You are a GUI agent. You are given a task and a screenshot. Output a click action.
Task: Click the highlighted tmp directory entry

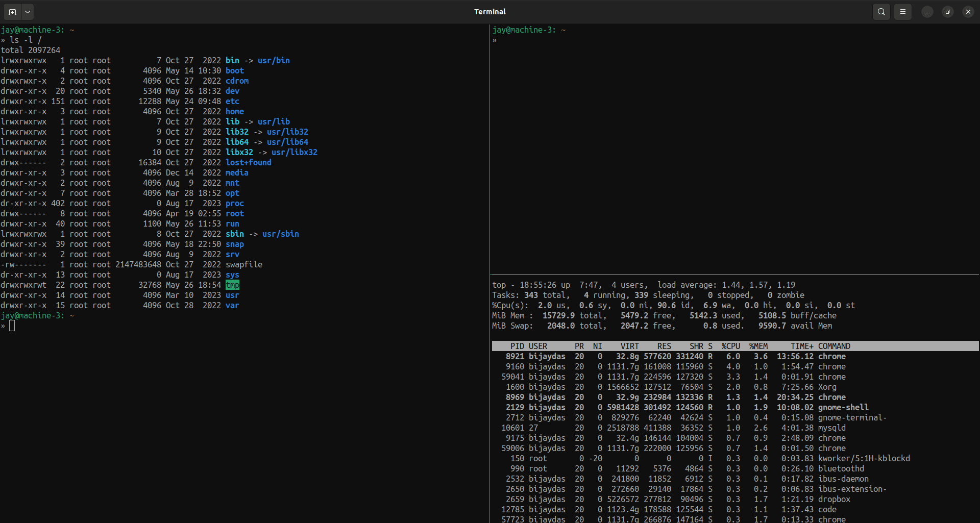pyautogui.click(x=232, y=285)
